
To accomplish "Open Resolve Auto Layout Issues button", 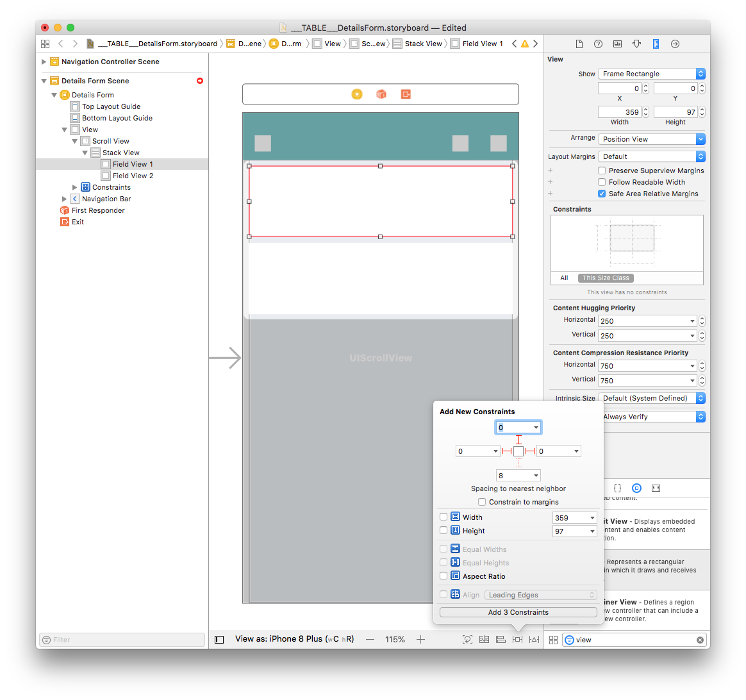I will tap(535, 640).
